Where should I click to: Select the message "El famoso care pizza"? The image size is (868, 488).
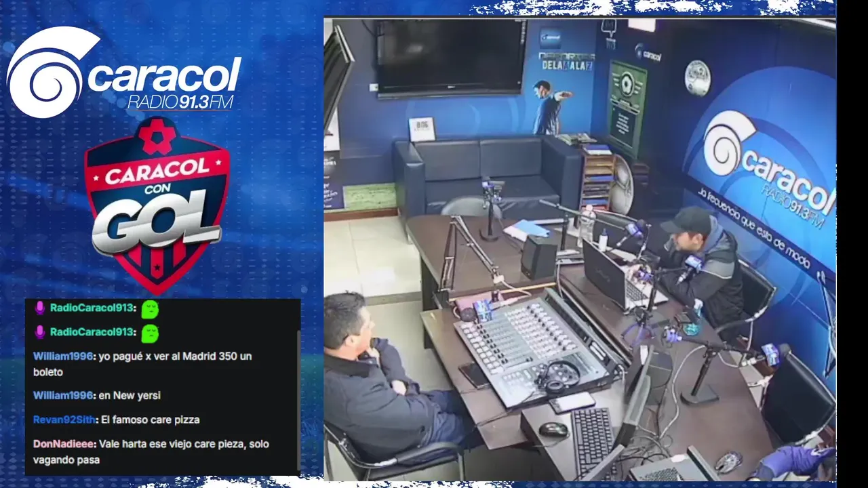pos(150,420)
